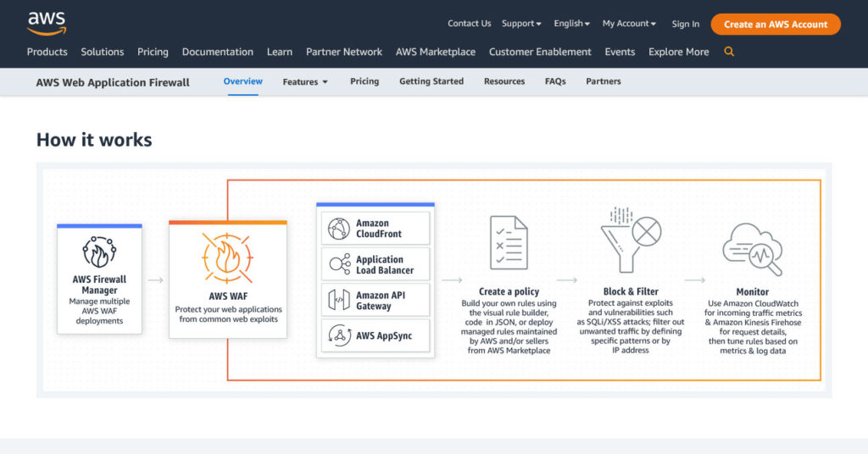Open the Solutions menu

(103, 52)
